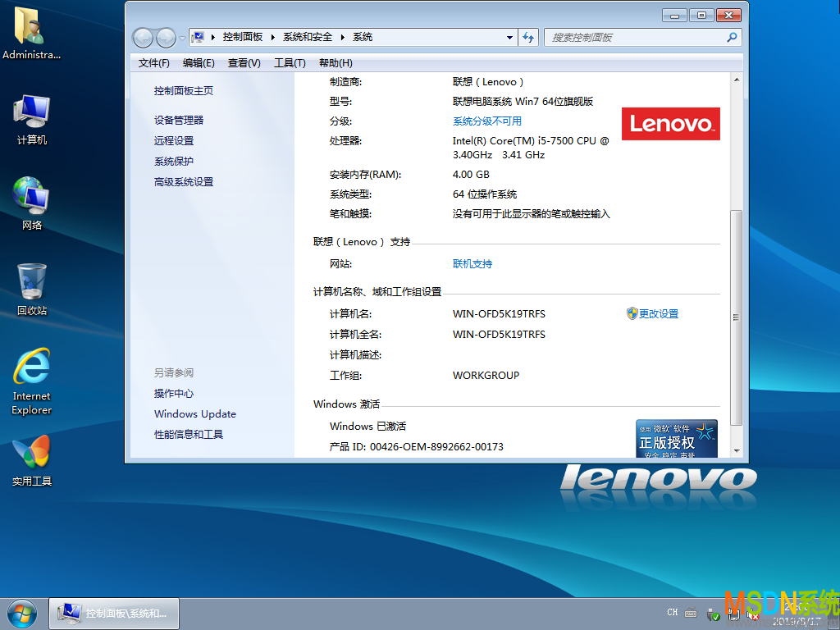Click the Windows Start orb
The height and width of the screenshot is (630, 840).
[22, 614]
